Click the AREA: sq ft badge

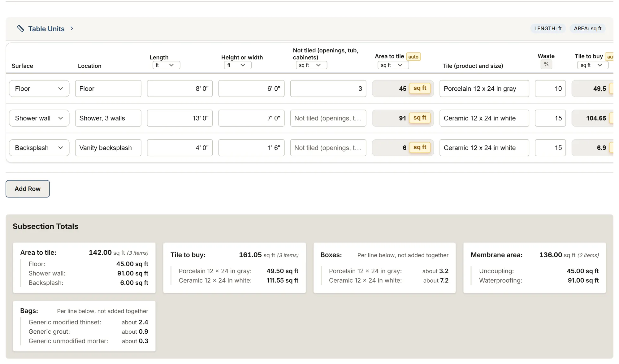click(x=588, y=28)
